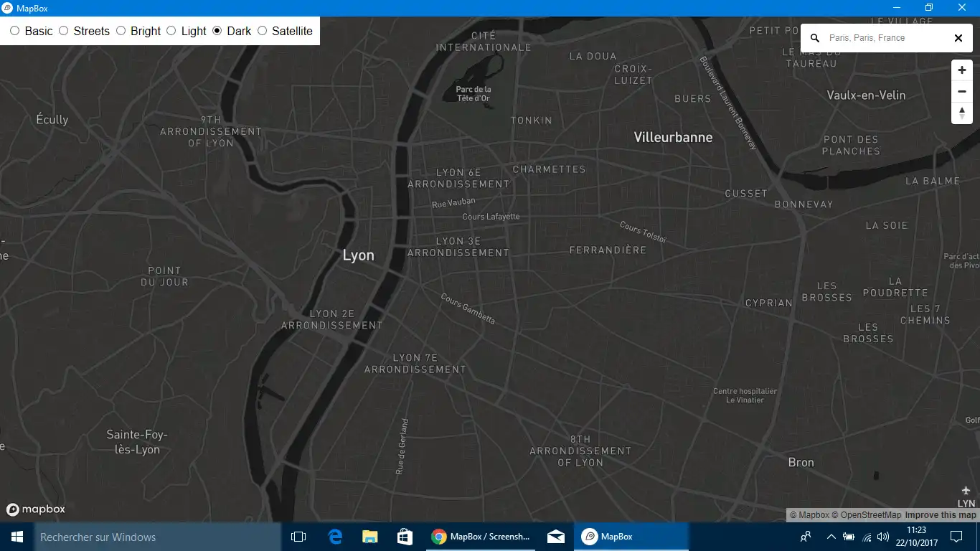Click the Villeurbanne label on the map

click(x=674, y=137)
